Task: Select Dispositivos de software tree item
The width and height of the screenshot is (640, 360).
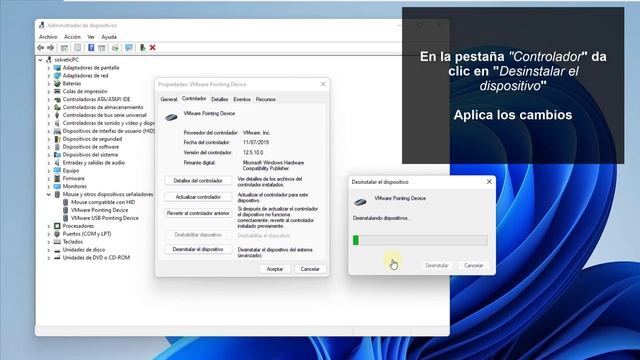Action: tap(91, 147)
